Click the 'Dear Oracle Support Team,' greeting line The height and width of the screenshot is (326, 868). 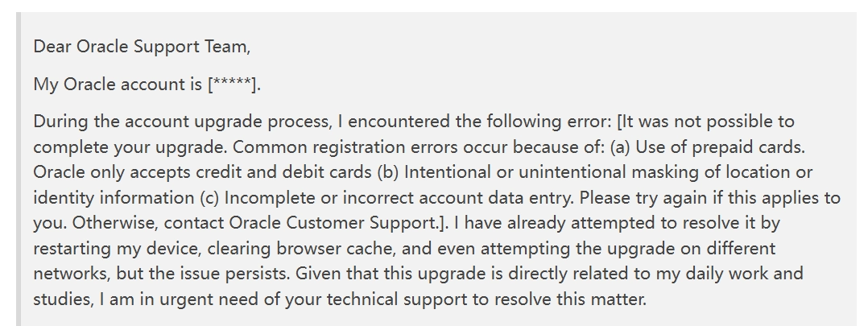pos(142,47)
